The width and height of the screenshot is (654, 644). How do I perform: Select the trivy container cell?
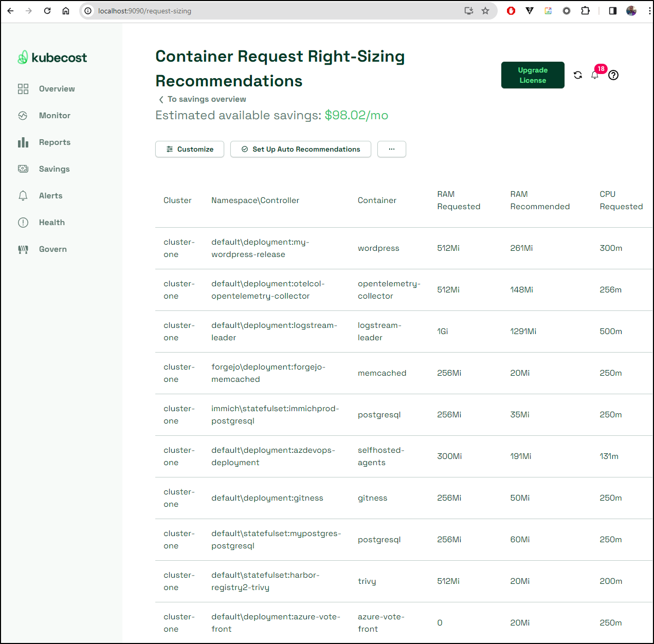367,581
